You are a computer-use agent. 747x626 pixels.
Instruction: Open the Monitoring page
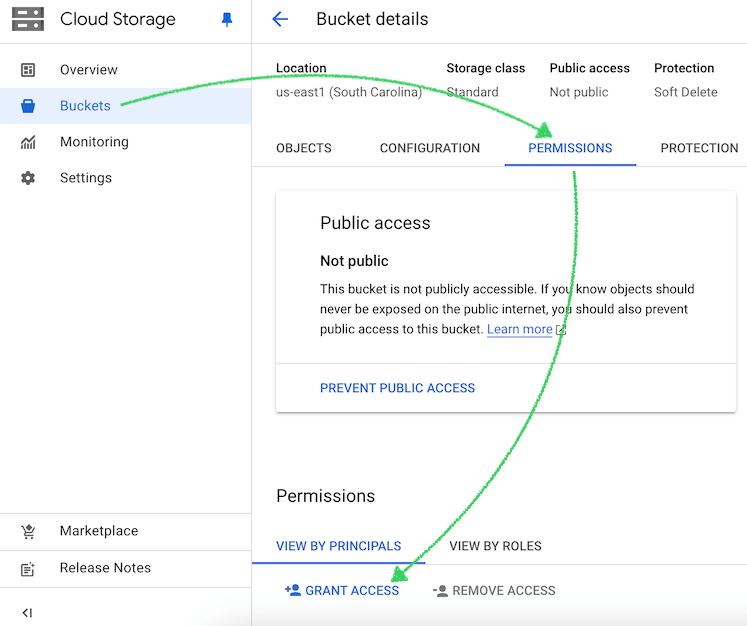(94, 142)
